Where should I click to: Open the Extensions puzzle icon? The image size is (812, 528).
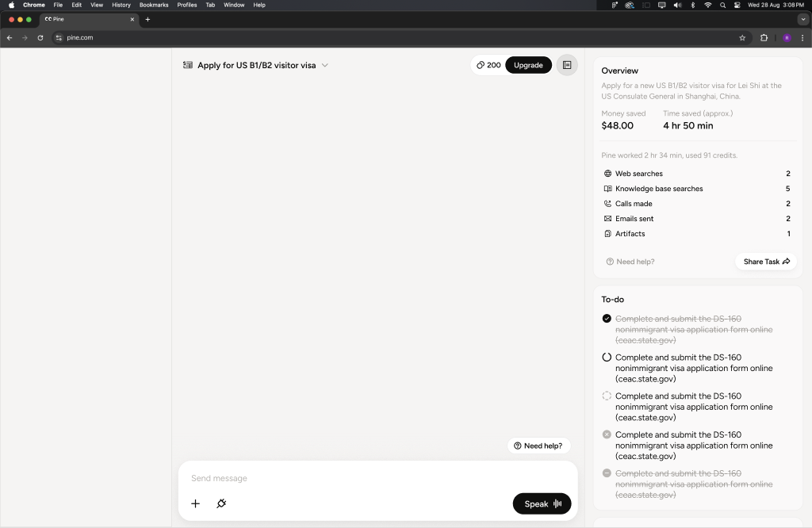(x=764, y=38)
